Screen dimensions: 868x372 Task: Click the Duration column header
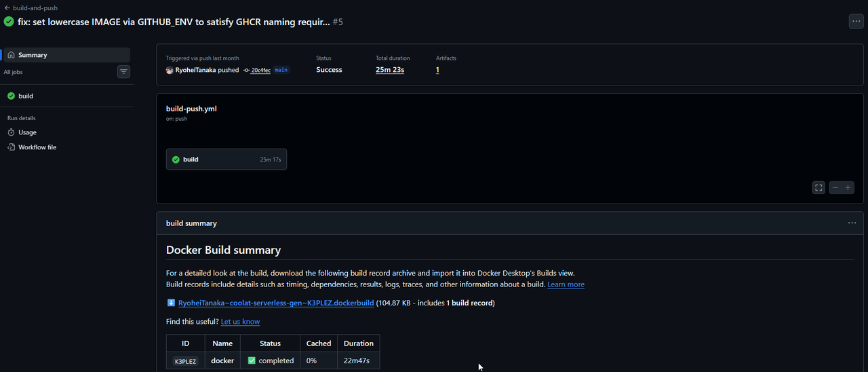tap(359, 343)
